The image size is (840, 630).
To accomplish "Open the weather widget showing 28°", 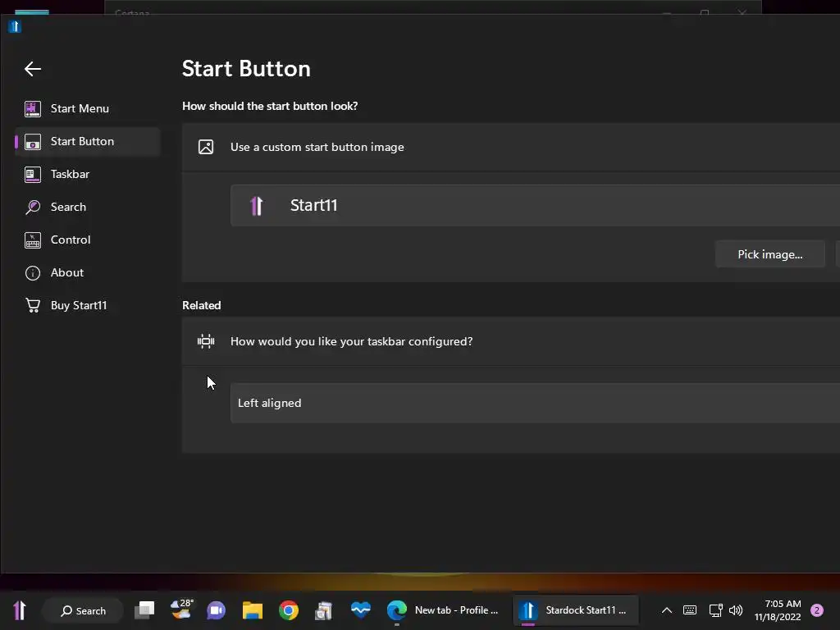I will tap(181, 610).
